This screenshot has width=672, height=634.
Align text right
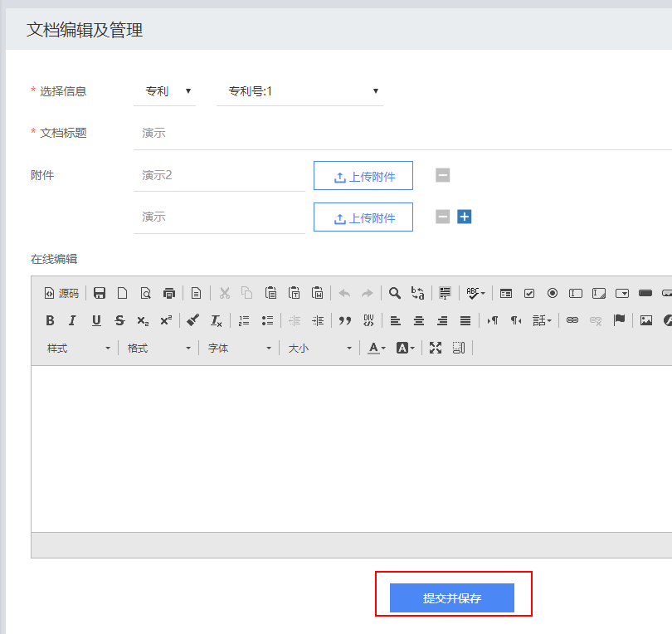442,320
